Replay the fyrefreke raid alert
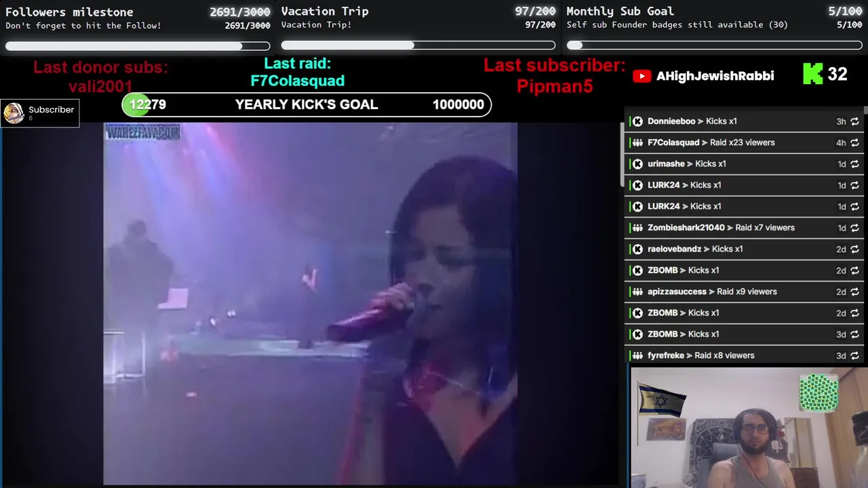The image size is (868, 488). [854, 355]
